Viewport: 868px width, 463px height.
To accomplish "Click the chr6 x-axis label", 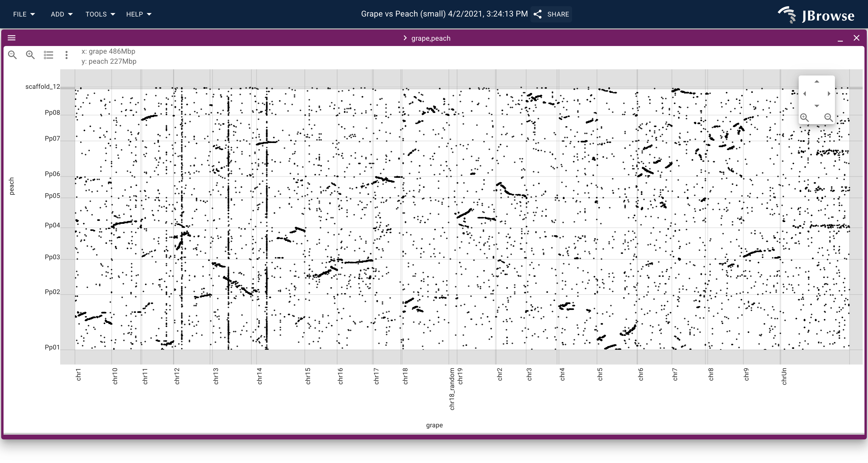I will coord(641,375).
